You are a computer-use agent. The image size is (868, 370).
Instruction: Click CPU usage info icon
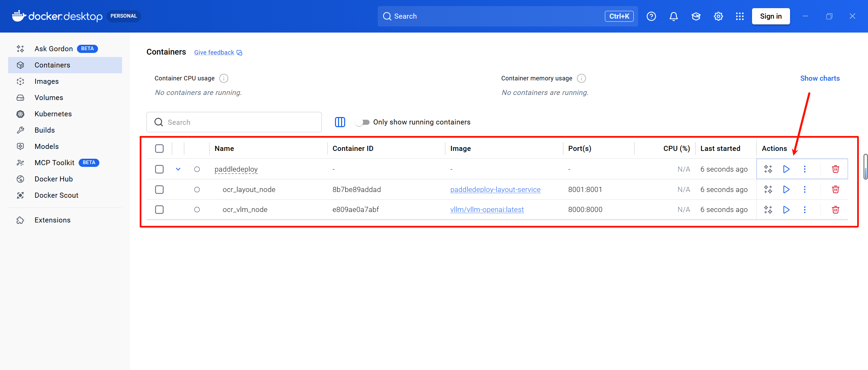[x=224, y=78]
